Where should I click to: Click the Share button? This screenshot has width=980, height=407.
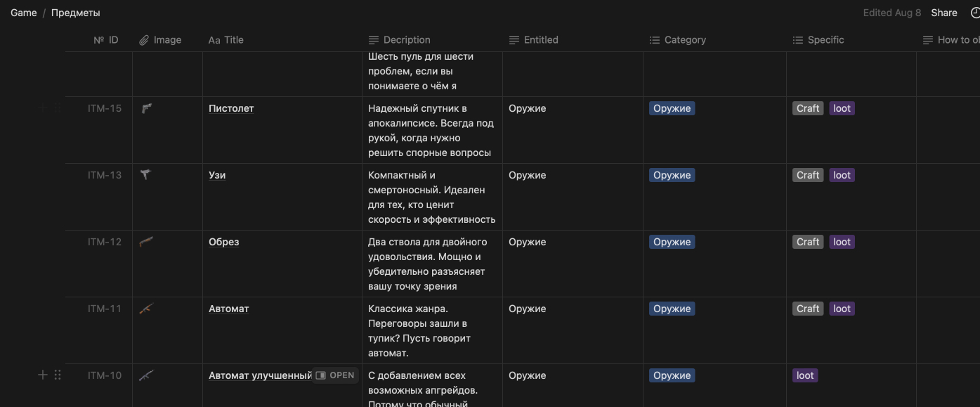[x=943, y=13]
